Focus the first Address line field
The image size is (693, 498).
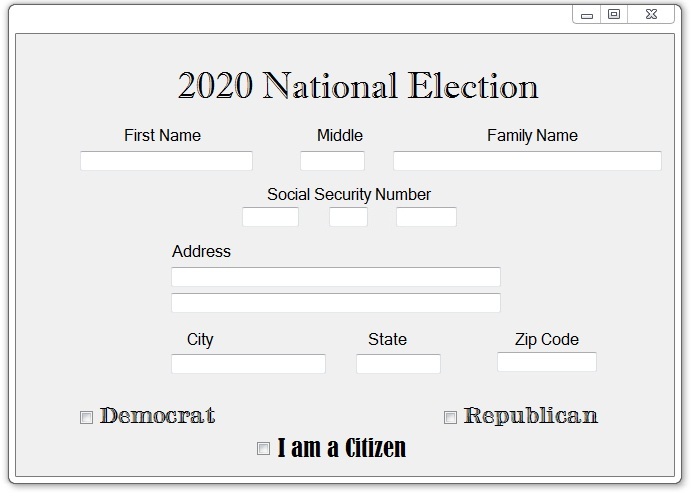pos(336,277)
